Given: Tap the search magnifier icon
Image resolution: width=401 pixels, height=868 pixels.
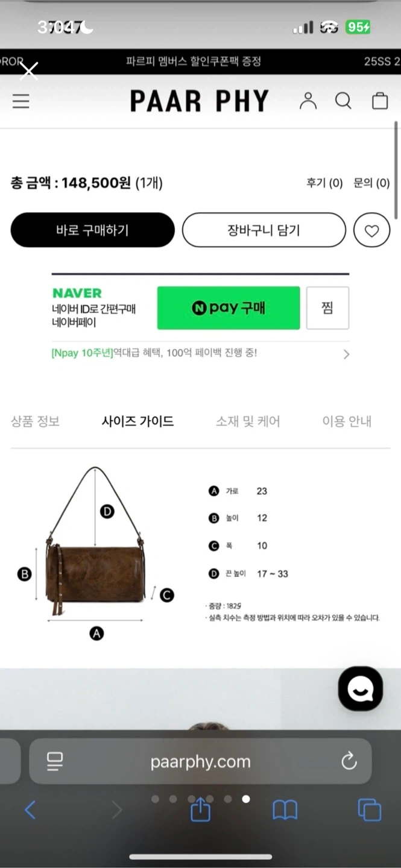Looking at the screenshot, I should [x=343, y=101].
